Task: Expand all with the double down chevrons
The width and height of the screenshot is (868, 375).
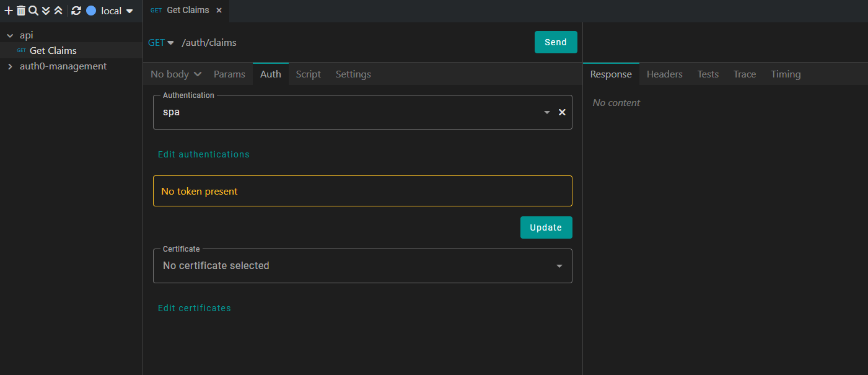Action: click(x=46, y=11)
